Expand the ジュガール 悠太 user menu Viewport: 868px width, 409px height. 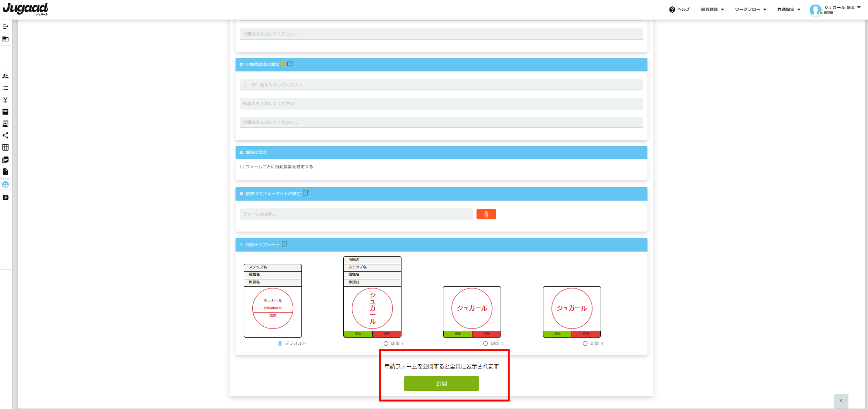842,8
